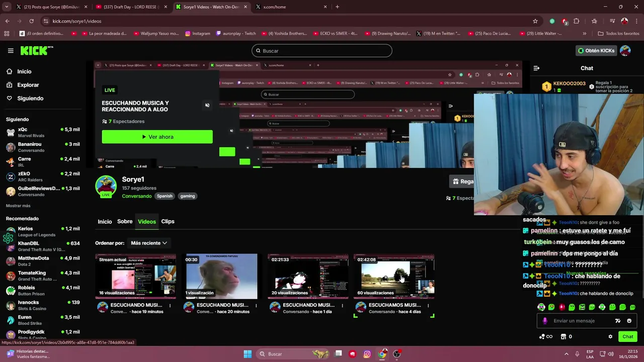Image resolution: width=644 pixels, height=362 pixels.
Task: Open options for video from 19 minutes ago
Action: (x=170, y=305)
